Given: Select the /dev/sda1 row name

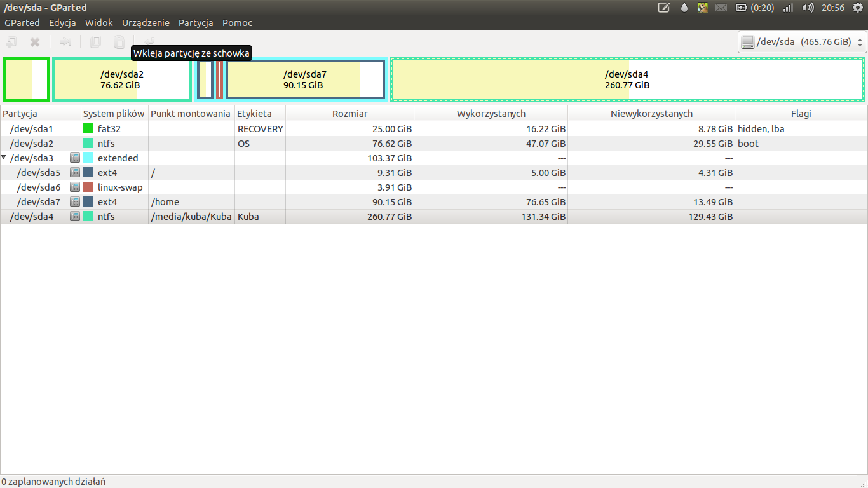Looking at the screenshot, I should 32,129.
